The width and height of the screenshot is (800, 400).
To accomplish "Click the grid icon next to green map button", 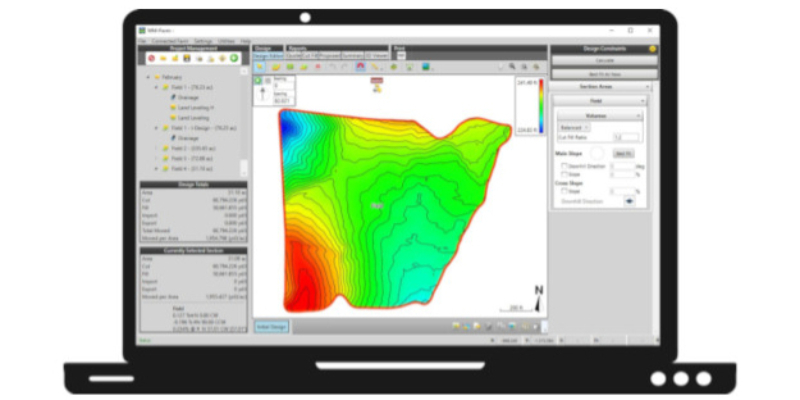I will [268, 81].
